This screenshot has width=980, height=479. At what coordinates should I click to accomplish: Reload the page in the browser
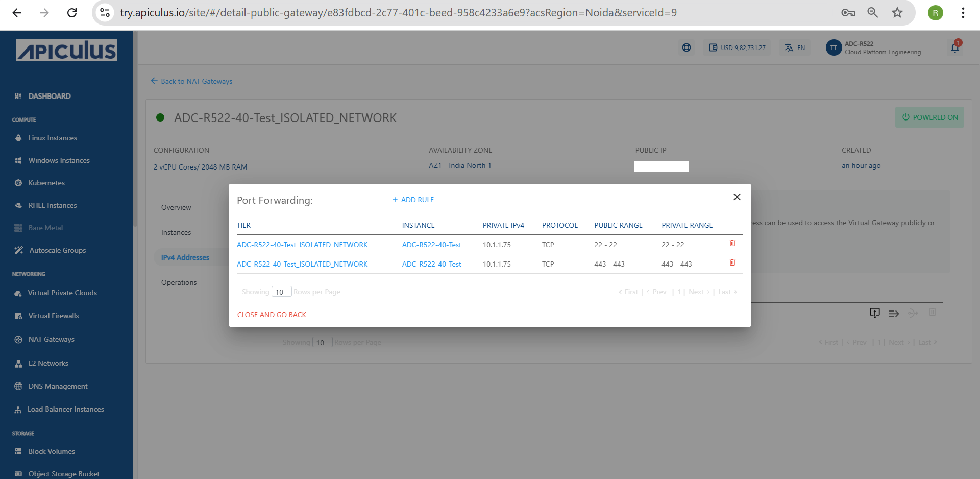(x=72, y=13)
